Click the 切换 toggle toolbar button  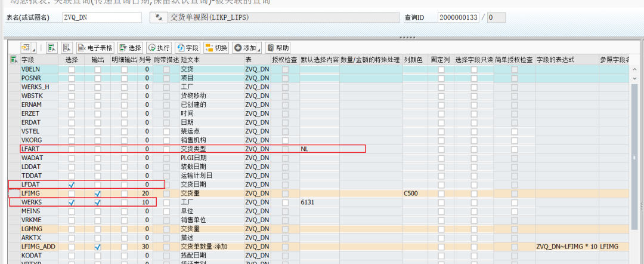[x=216, y=47]
